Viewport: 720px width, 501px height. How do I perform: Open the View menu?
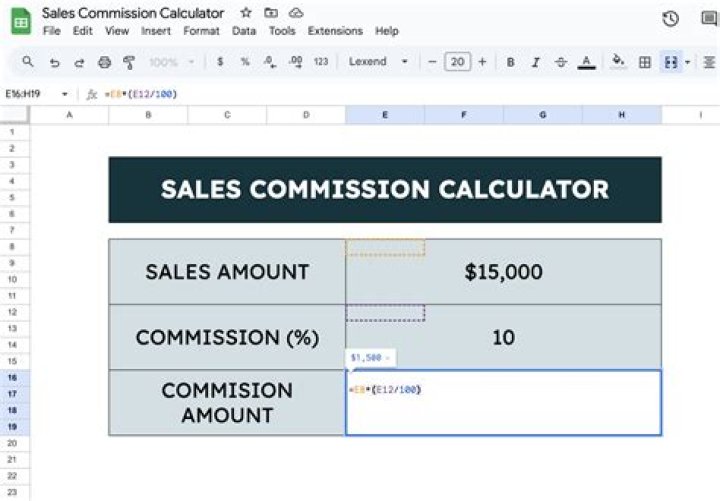(x=117, y=31)
